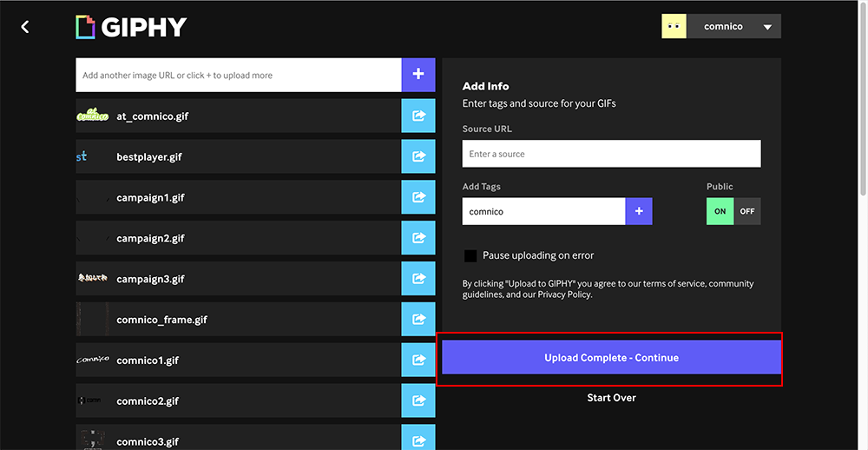The image size is (868, 450).
Task: Click share icon for bestplayer.gif
Action: 418,156
